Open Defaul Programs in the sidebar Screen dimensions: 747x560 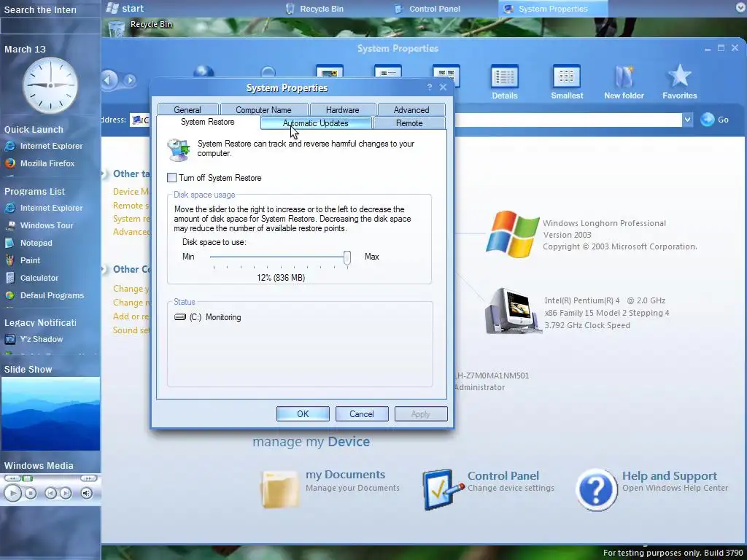(44, 295)
